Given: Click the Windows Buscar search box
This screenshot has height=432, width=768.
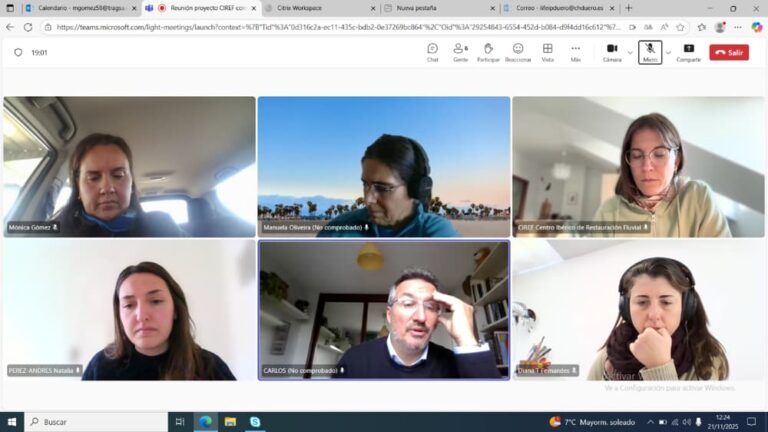Looking at the screenshot, I should 96,422.
